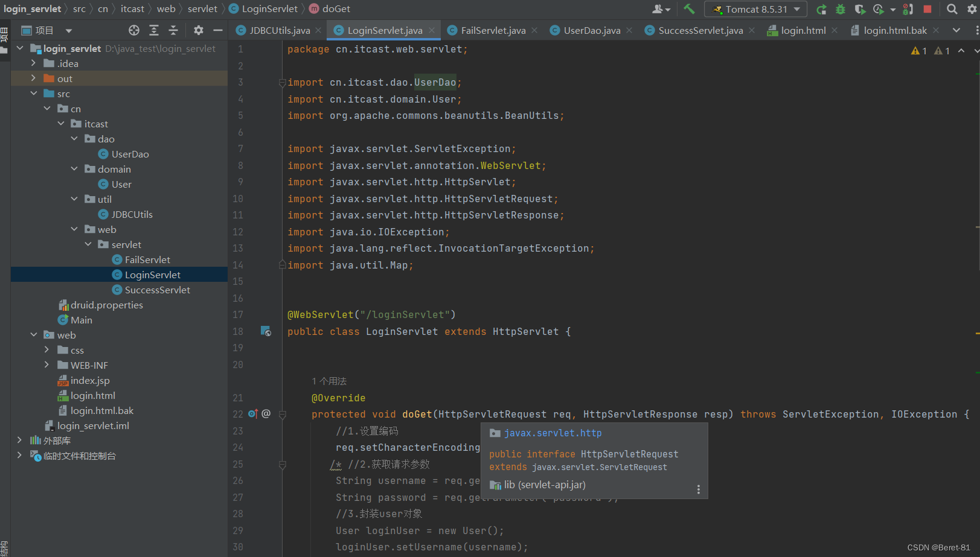Close the LoginServlet.java tab
The height and width of the screenshot is (557, 980).
[x=431, y=30]
